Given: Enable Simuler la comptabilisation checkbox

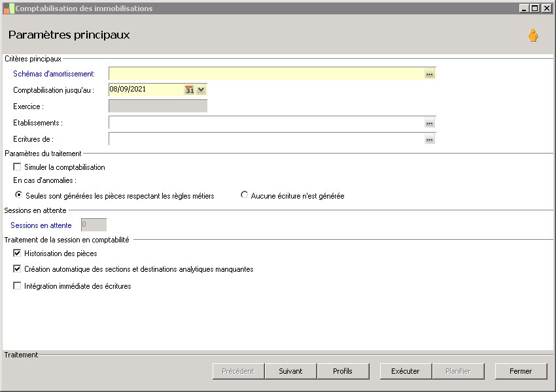Looking at the screenshot, I should pyautogui.click(x=18, y=167).
